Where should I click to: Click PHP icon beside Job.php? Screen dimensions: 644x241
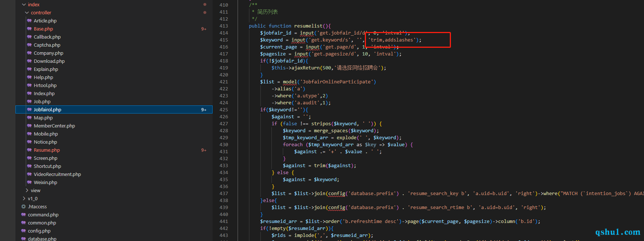(x=29, y=101)
